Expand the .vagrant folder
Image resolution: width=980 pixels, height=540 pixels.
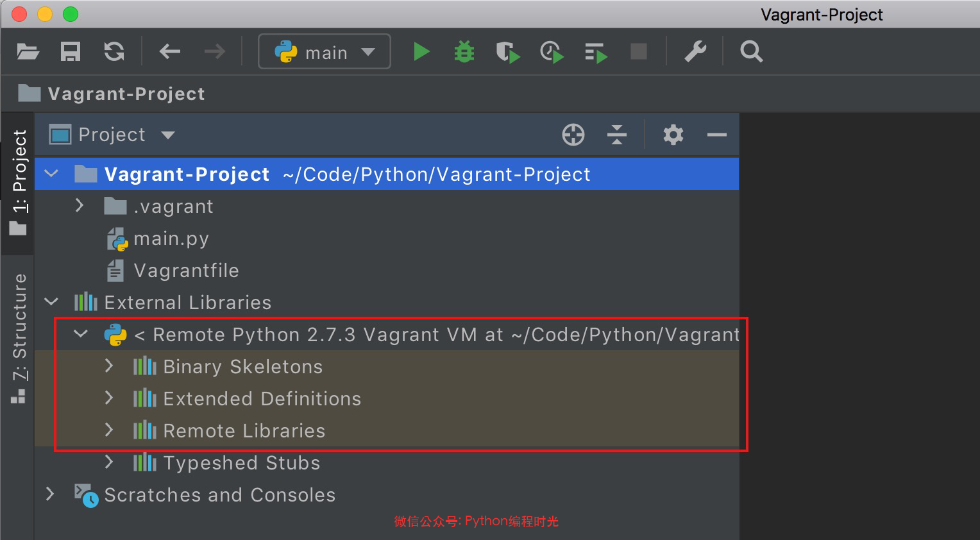click(x=80, y=206)
